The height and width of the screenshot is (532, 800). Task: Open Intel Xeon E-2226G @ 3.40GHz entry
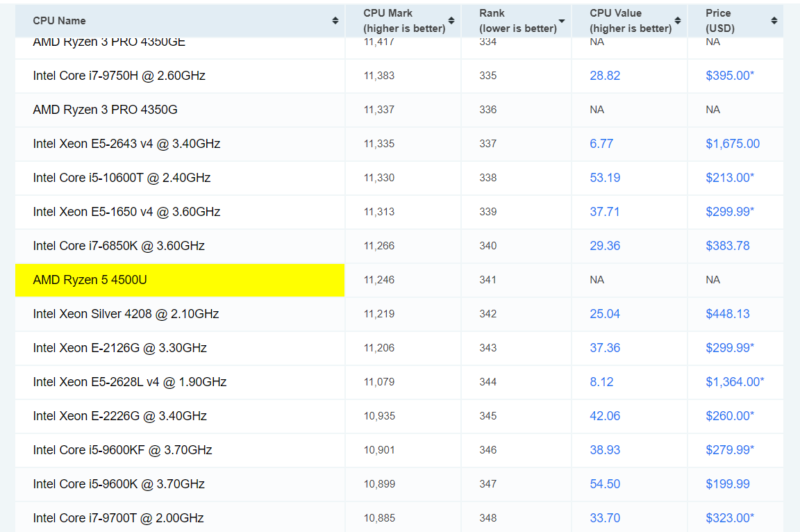tap(119, 416)
